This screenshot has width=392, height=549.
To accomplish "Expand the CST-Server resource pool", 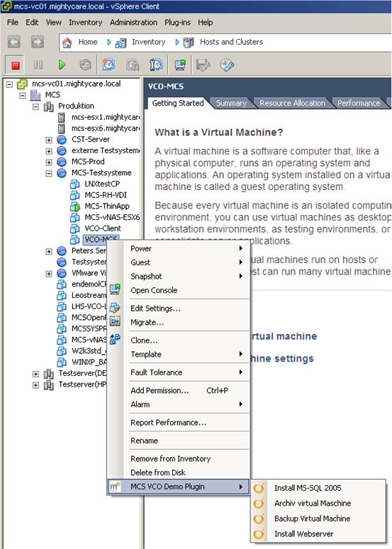I will pos(49,140).
